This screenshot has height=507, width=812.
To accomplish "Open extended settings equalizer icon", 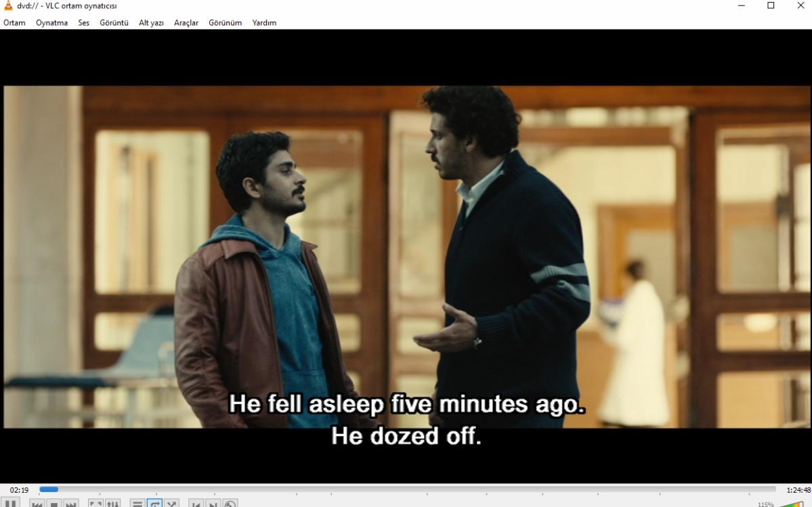I will pyautogui.click(x=112, y=504).
